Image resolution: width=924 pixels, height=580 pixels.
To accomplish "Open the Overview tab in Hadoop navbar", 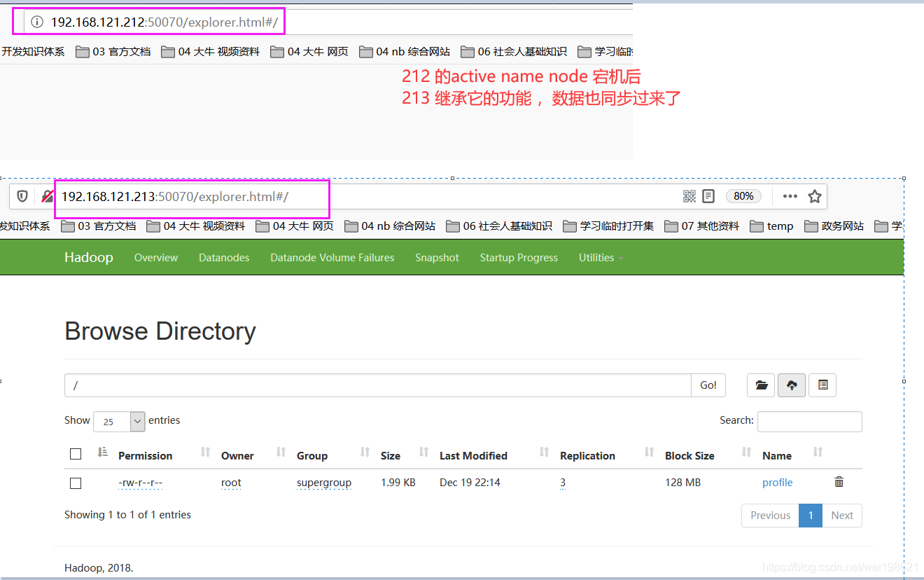I will [x=156, y=258].
